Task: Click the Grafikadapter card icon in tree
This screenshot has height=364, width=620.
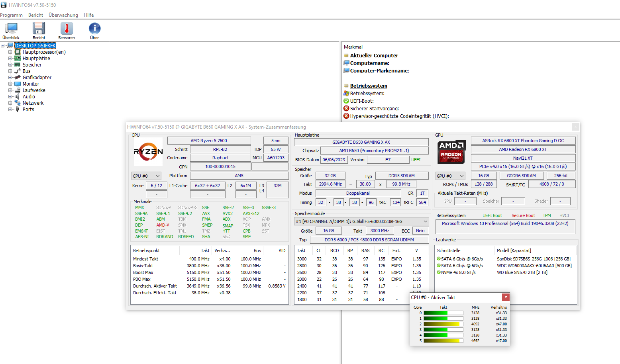Action: [x=18, y=78]
